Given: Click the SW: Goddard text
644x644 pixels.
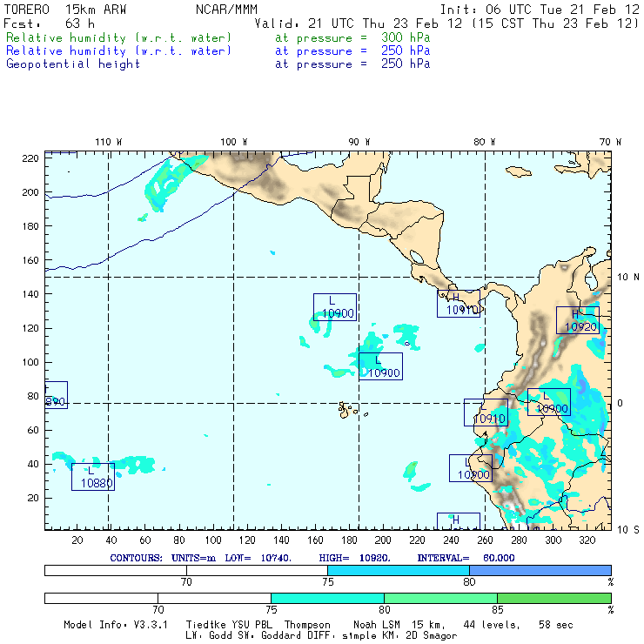Looking at the screenshot, I should [x=272, y=635].
